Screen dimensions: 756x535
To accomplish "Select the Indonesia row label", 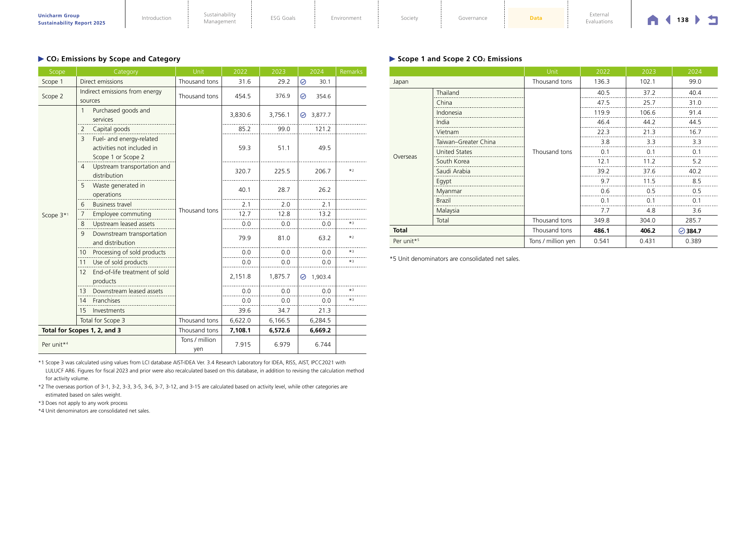I will [x=449, y=113].
